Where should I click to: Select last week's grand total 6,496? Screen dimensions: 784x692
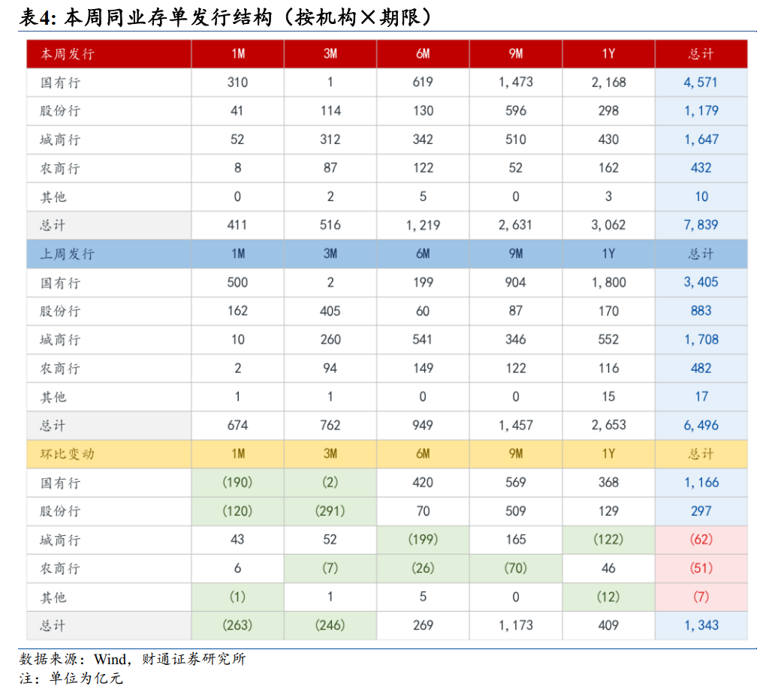point(701,426)
